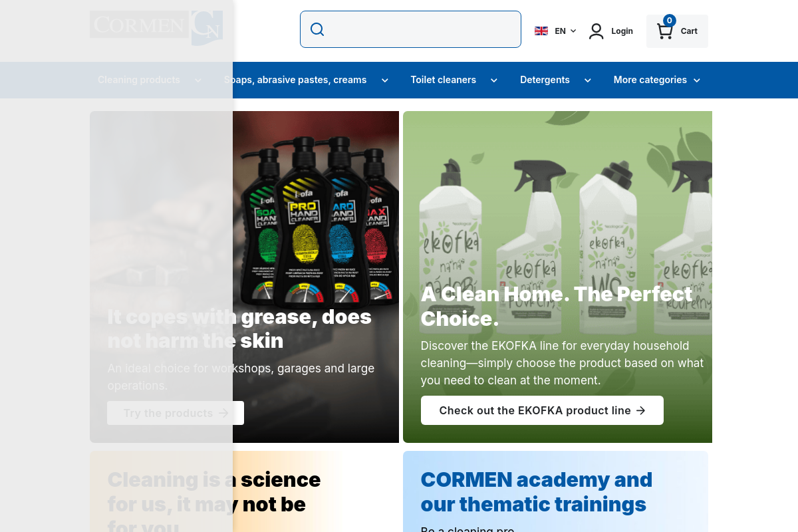Expand Cleaning products chevron

(198, 80)
